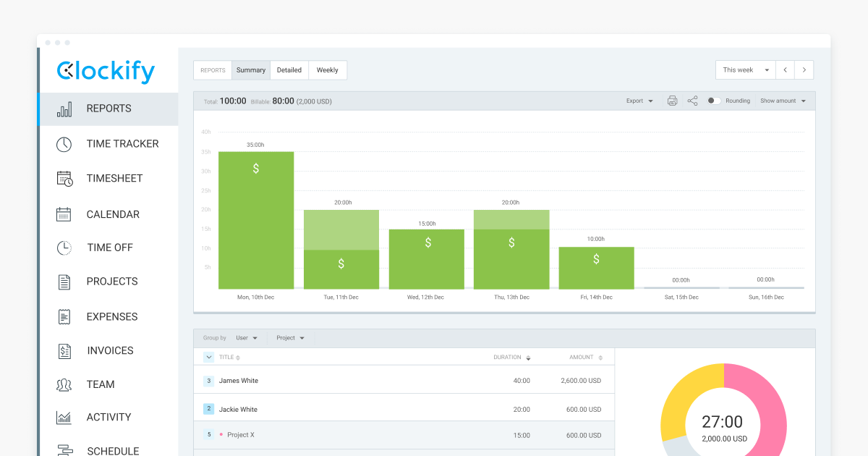
Task: Open the Calendar section
Action: pyautogui.click(x=64, y=214)
